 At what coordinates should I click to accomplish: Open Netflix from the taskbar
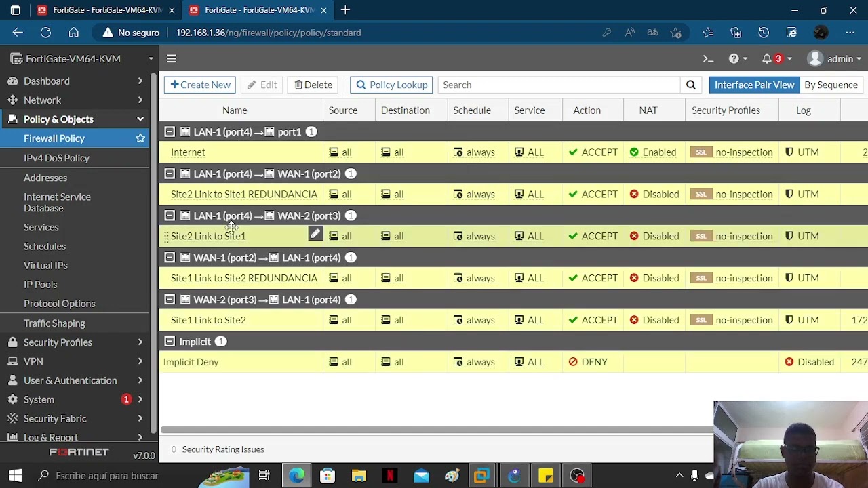coord(390,476)
